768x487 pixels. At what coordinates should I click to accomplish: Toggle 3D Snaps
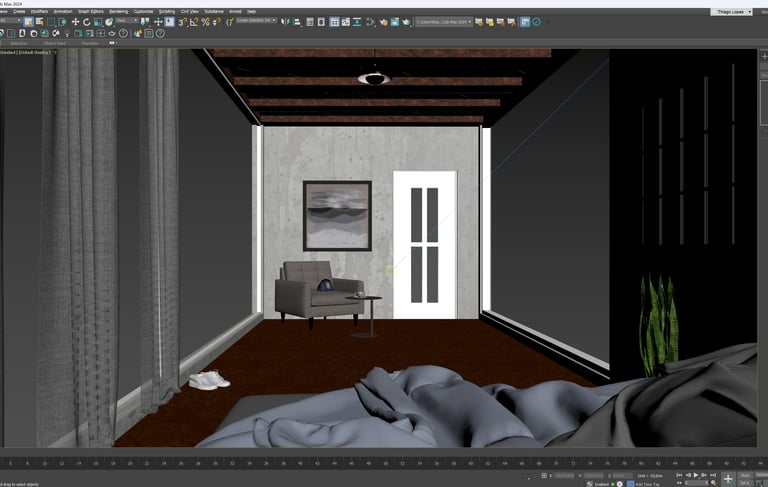click(182, 22)
